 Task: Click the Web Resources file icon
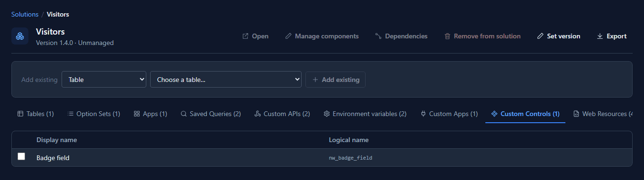[576, 114]
